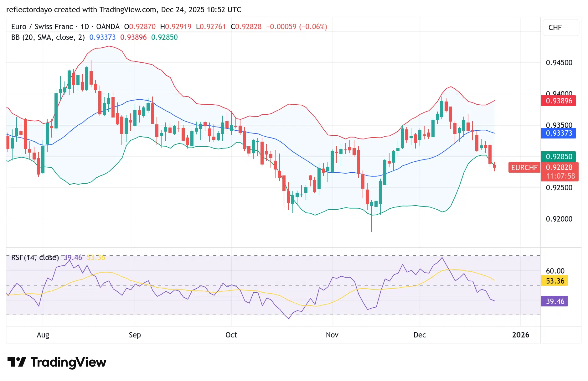
Task: Click the red EURCHF symbol tag
Action: 524,168
